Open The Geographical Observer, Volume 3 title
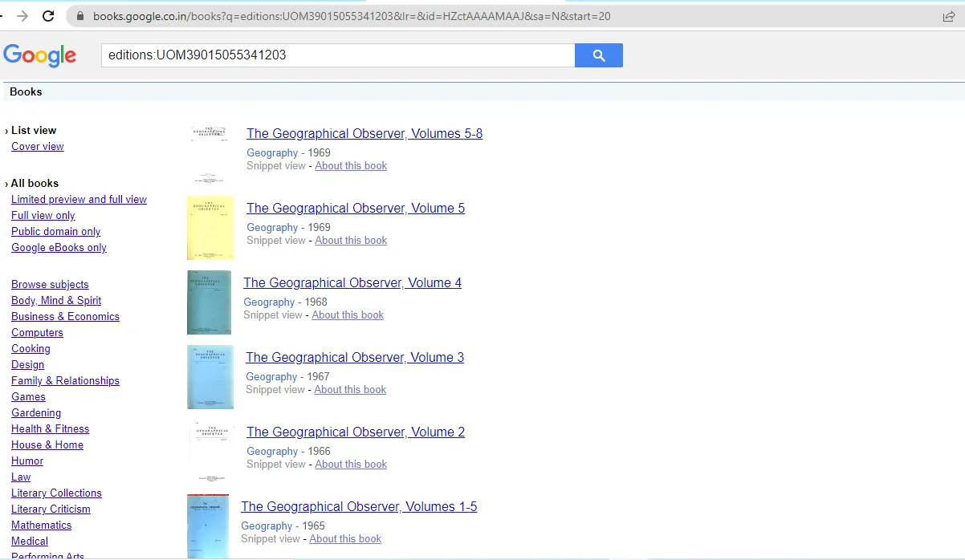 [355, 358]
